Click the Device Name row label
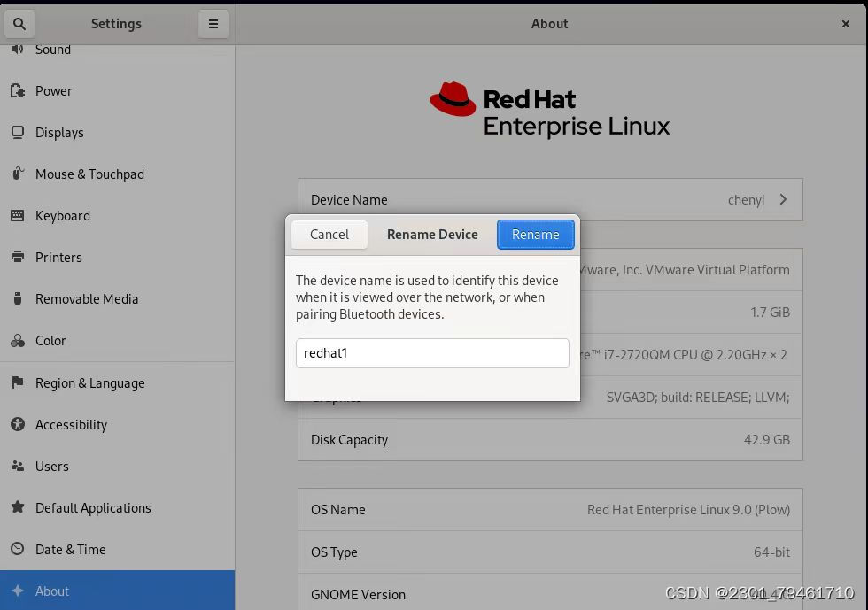Screen dimensions: 868x610 pyautogui.click(x=349, y=200)
